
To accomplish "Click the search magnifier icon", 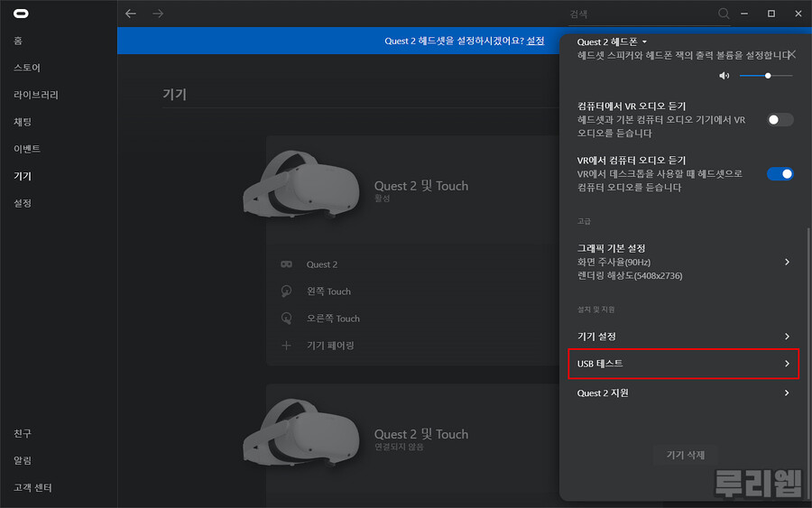I will (x=724, y=14).
